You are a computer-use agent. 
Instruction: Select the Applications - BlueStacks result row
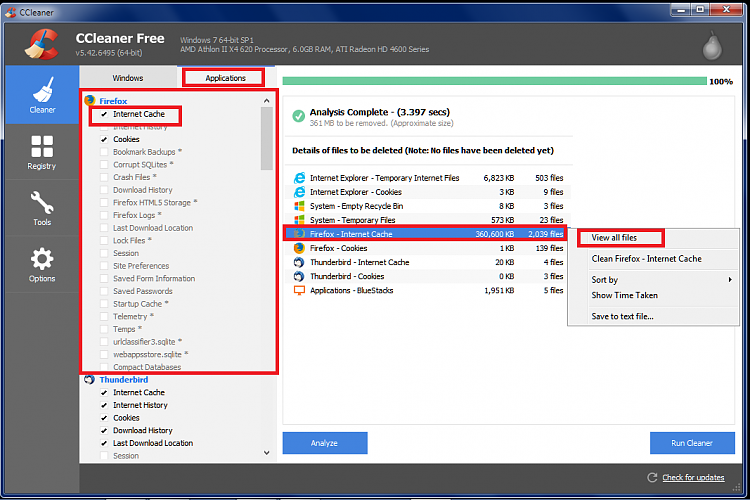(x=429, y=290)
